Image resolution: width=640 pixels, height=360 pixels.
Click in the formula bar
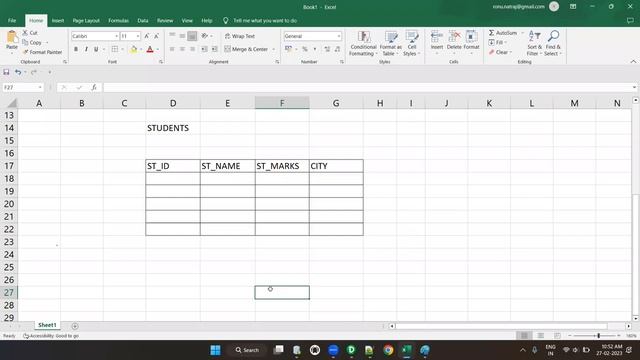pyautogui.click(x=367, y=87)
